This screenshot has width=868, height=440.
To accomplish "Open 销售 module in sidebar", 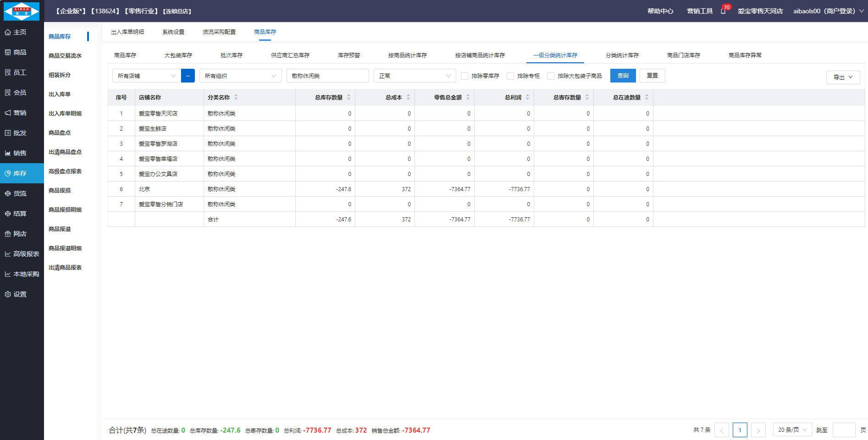I will pyautogui.click(x=22, y=153).
